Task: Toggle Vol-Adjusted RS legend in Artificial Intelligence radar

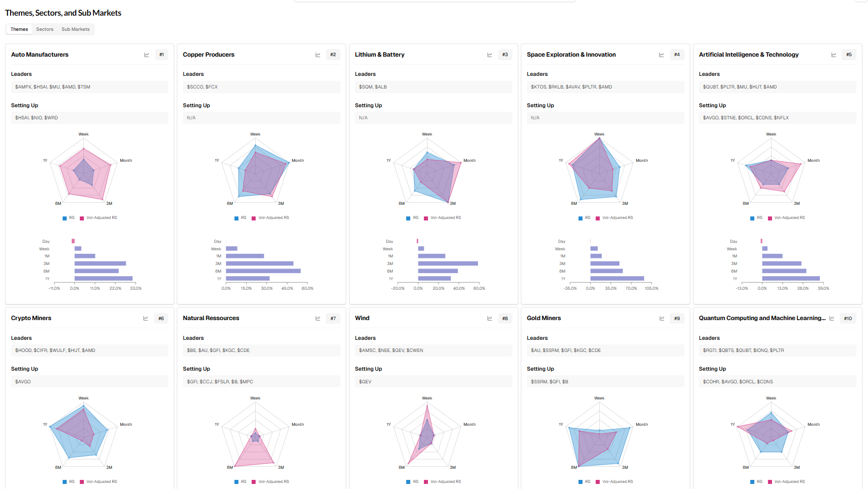Action: pyautogui.click(x=787, y=218)
